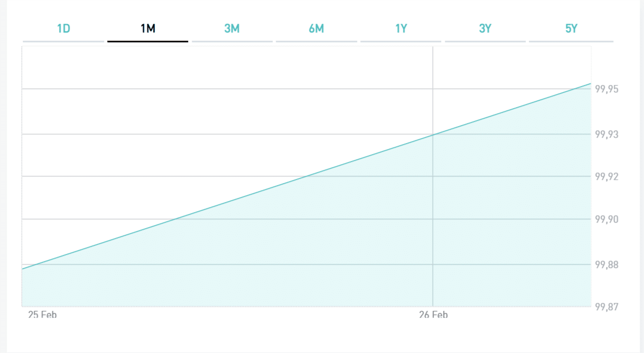Image resolution: width=644 pixels, height=353 pixels.
Task: Click the 99,95 y-axis label
Action: [x=606, y=89]
